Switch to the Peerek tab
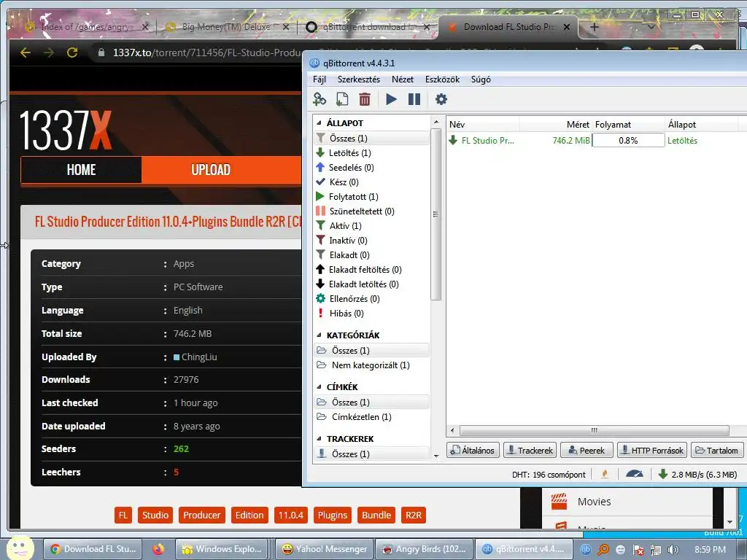This screenshot has height=560, width=747. [587, 451]
